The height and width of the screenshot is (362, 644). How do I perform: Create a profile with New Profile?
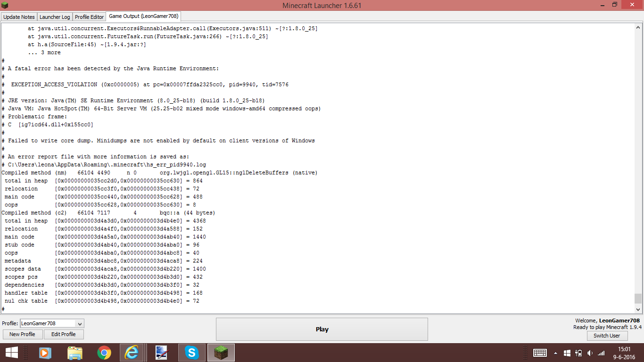[22, 334]
